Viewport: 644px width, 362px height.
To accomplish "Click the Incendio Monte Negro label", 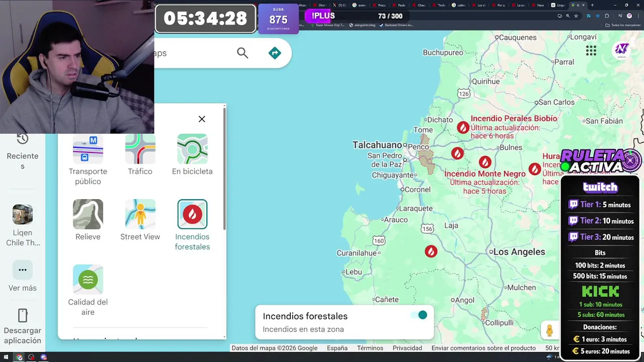I will click(x=485, y=173).
